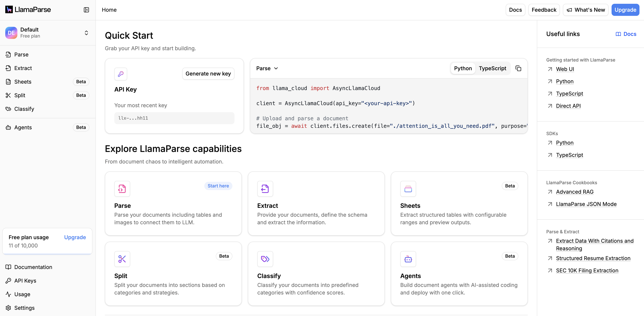Click Upgrade next to free plan usage
The image size is (644, 316).
point(75,237)
